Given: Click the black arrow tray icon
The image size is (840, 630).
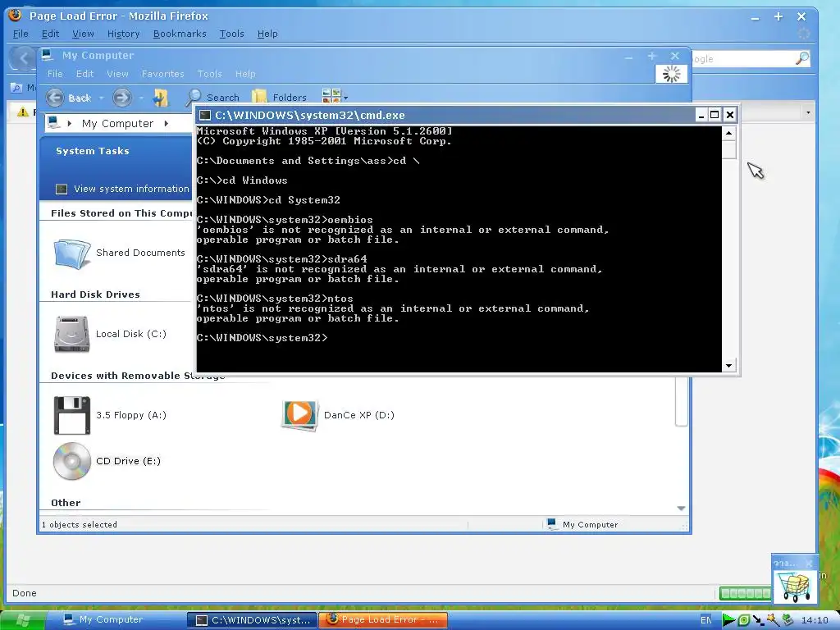Looking at the screenshot, I should (757, 620).
